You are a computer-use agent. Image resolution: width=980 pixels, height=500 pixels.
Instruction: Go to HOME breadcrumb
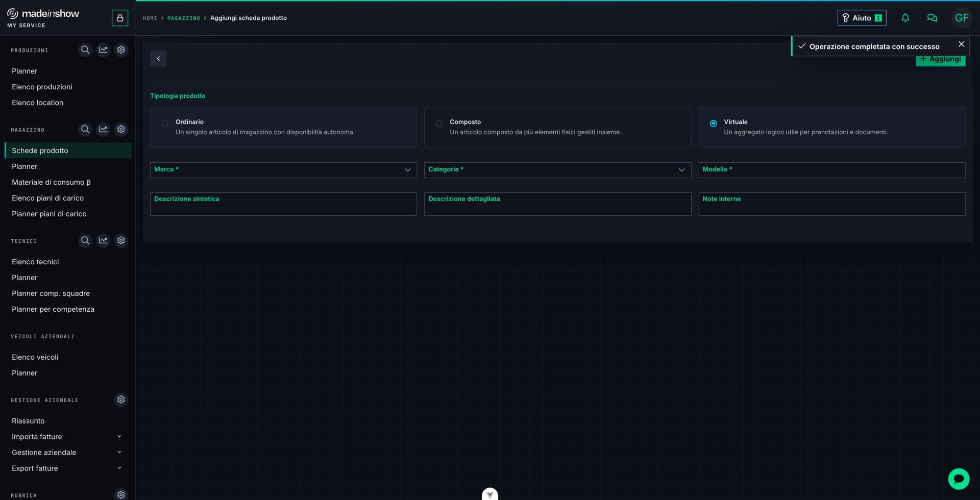[150, 18]
